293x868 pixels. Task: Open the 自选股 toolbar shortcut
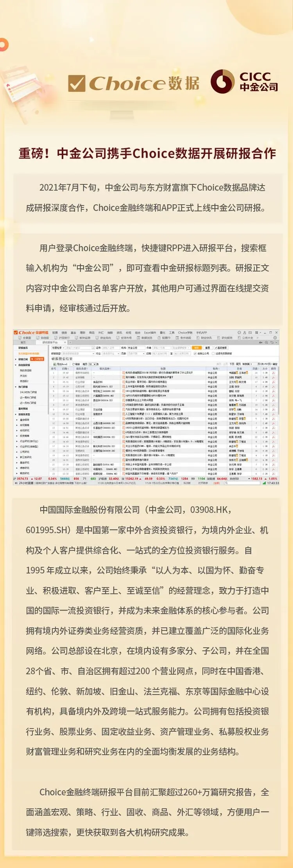(x=43, y=338)
